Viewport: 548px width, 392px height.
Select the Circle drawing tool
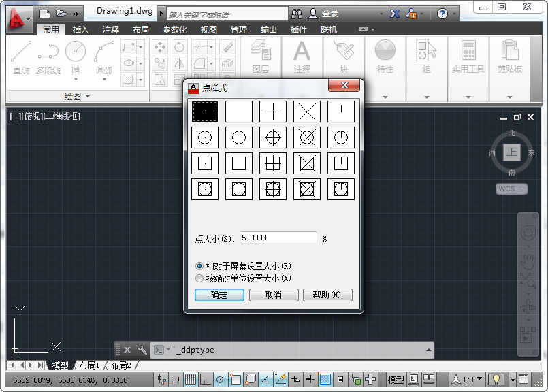click(x=76, y=56)
